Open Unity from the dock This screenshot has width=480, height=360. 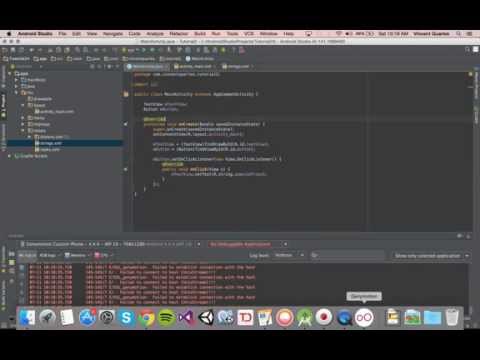206,317
